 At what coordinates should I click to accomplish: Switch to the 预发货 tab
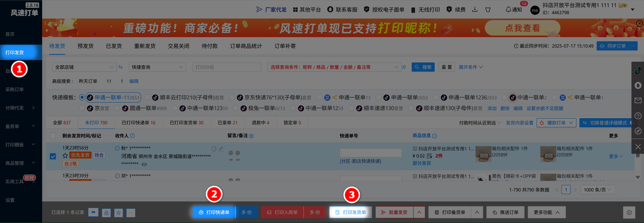pyautogui.click(x=86, y=46)
